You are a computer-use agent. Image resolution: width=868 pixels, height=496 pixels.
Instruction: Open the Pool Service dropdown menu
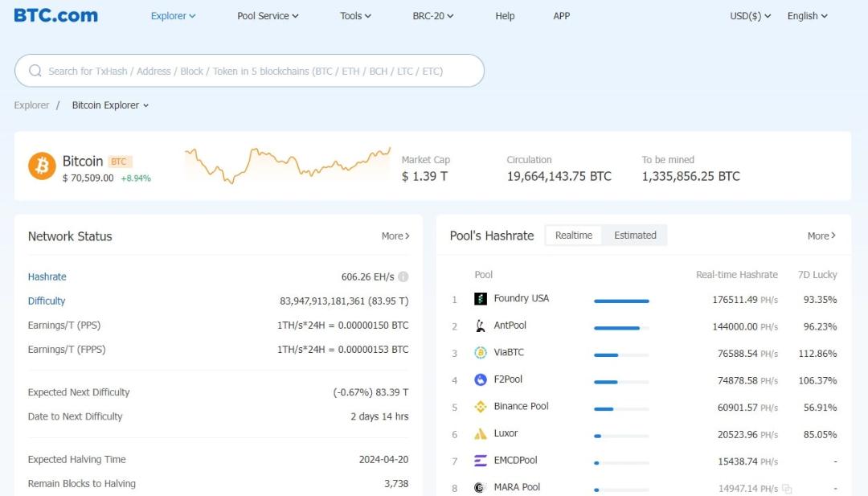pyautogui.click(x=268, y=16)
